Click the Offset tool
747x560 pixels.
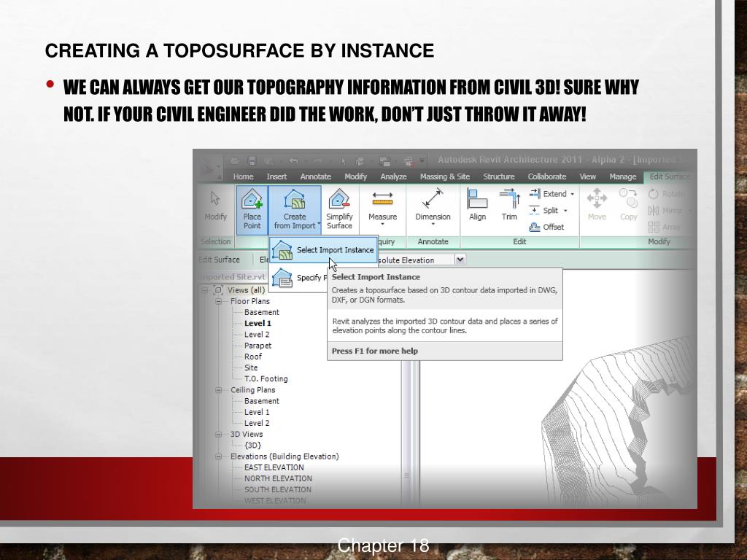coord(547,227)
